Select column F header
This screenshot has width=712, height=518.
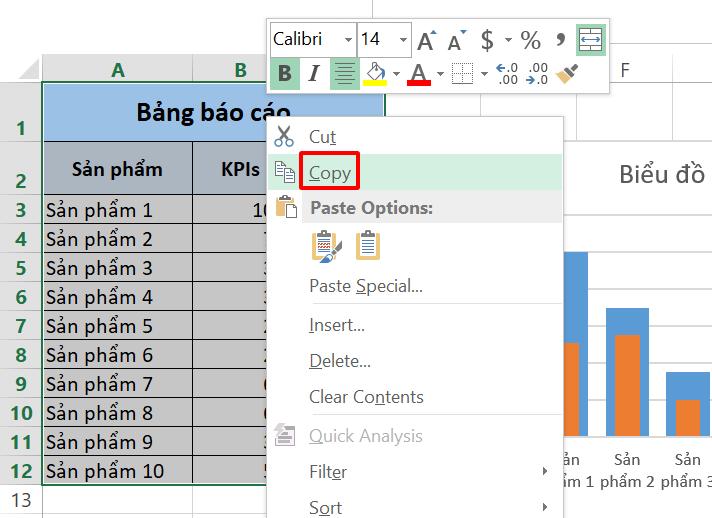pyautogui.click(x=625, y=69)
